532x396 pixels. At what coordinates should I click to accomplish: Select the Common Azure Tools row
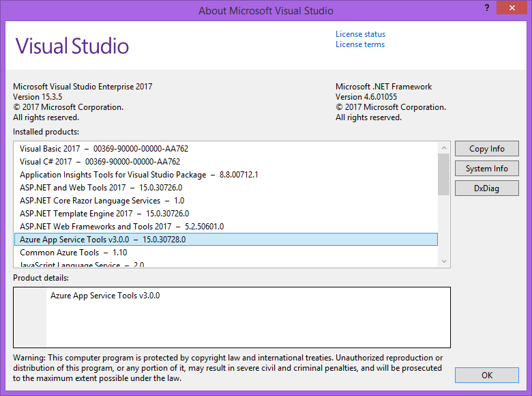click(x=226, y=253)
